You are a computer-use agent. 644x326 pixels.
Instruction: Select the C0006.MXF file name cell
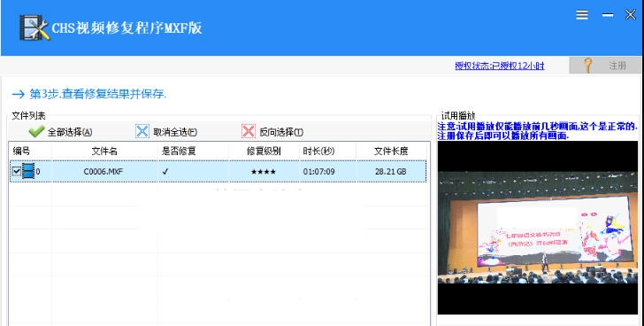pyautogui.click(x=103, y=172)
